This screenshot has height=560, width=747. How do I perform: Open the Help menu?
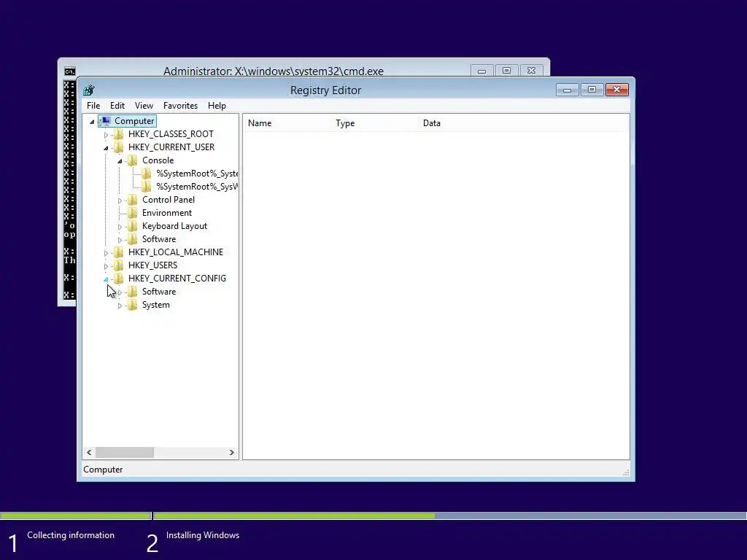pos(217,106)
